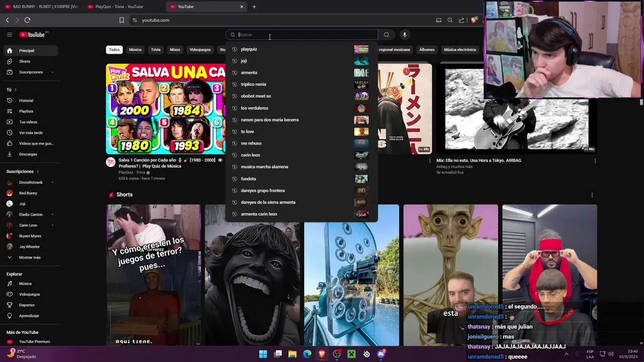Expand the Tú section chevron
Image resolution: width=644 pixels, height=362 pixels.
click(x=16, y=89)
